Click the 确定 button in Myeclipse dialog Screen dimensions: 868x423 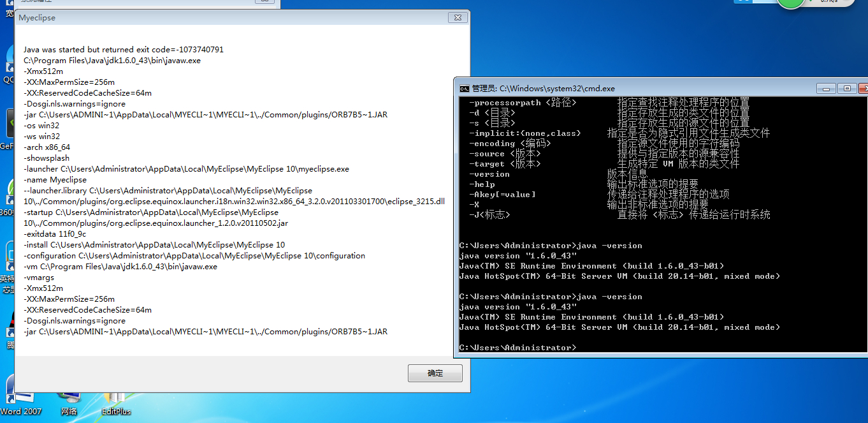tap(435, 373)
